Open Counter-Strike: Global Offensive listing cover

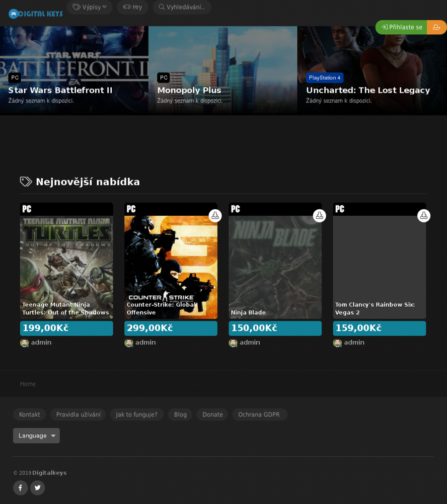(171, 267)
